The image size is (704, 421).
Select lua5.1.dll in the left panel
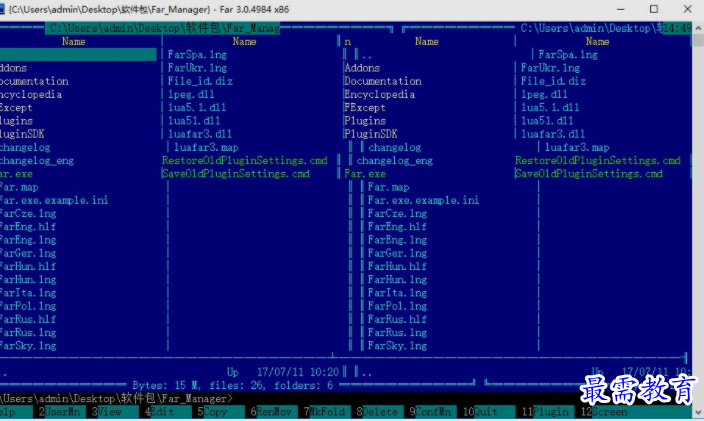(197, 108)
